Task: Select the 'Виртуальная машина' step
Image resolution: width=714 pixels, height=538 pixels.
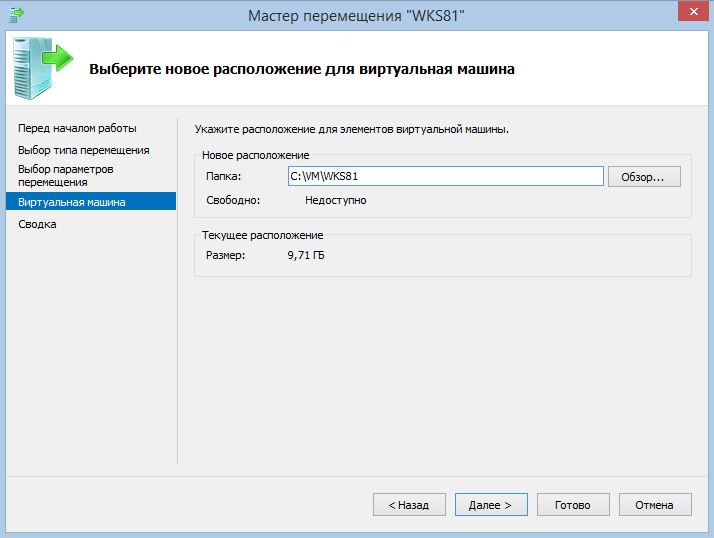Action: [72, 202]
